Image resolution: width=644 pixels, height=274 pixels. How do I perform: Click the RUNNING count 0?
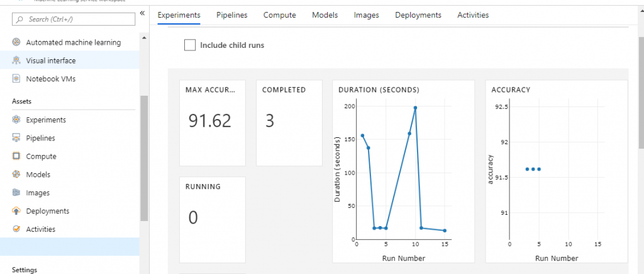coord(193,218)
